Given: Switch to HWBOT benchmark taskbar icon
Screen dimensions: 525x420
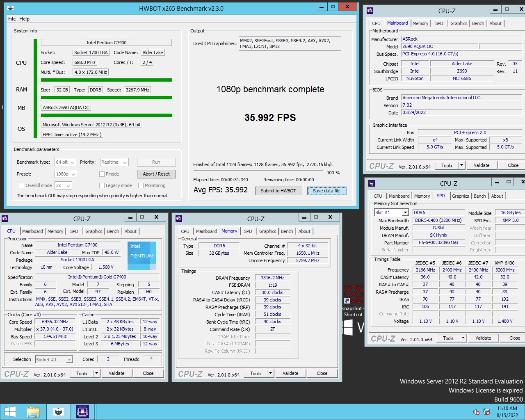Looking at the screenshot, I should point(59,412).
